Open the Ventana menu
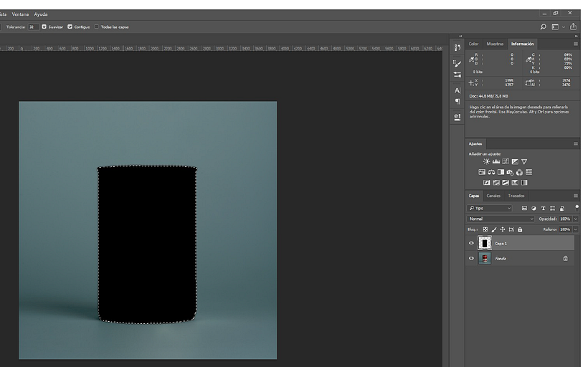 tap(20, 14)
